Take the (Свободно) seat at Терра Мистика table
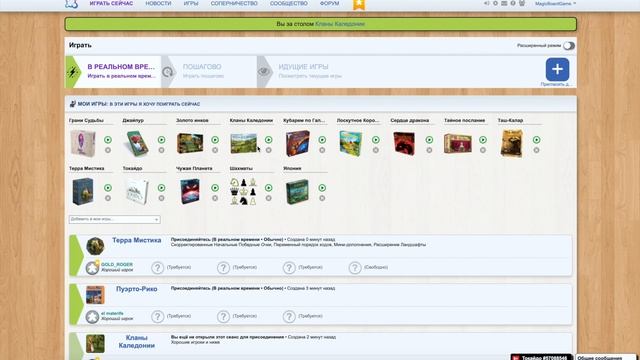 [x=368, y=267]
